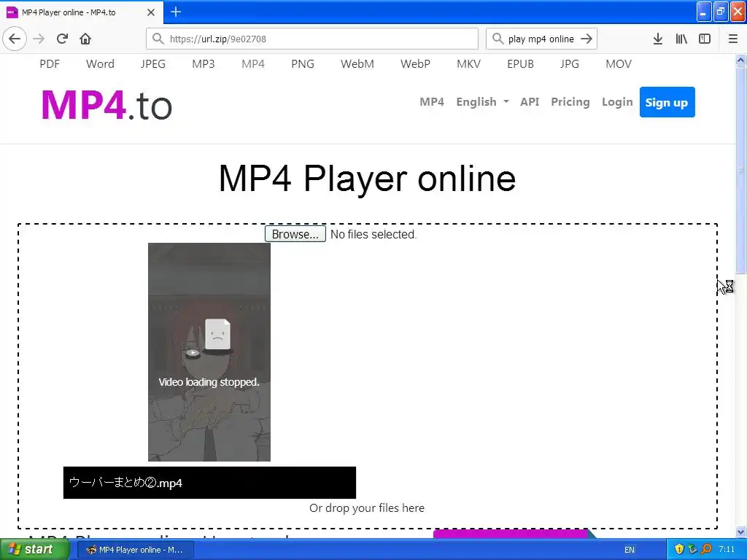747x560 pixels.
Task: Click the sad file icon in the video
Action: pyautogui.click(x=217, y=334)
